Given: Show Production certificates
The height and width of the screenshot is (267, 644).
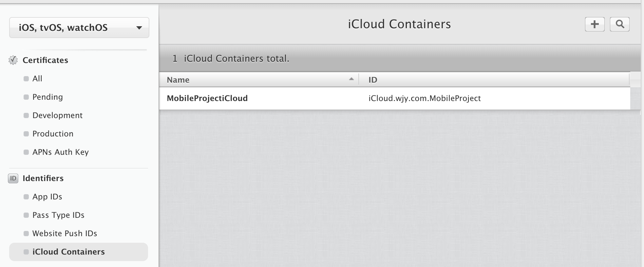Looking at the screenshot, I should [53, 133].
